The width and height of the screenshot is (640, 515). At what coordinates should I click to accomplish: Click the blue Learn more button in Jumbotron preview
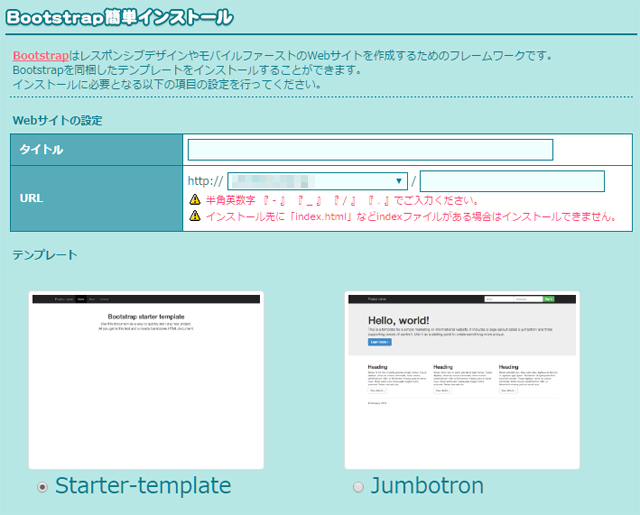click(380, 342)
